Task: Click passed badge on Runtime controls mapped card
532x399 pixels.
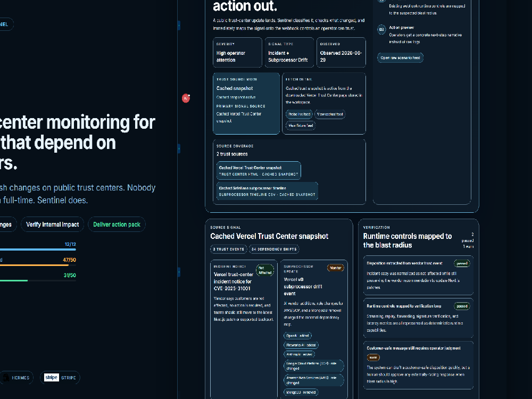Action: coord(462,306)
